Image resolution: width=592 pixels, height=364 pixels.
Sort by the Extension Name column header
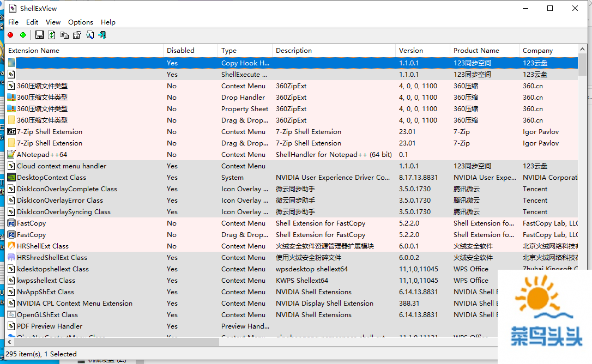[x=84, y=51]
